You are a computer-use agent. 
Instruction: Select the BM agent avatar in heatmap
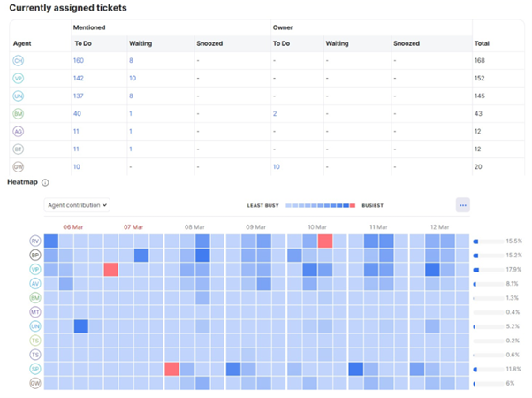(35, 298)
